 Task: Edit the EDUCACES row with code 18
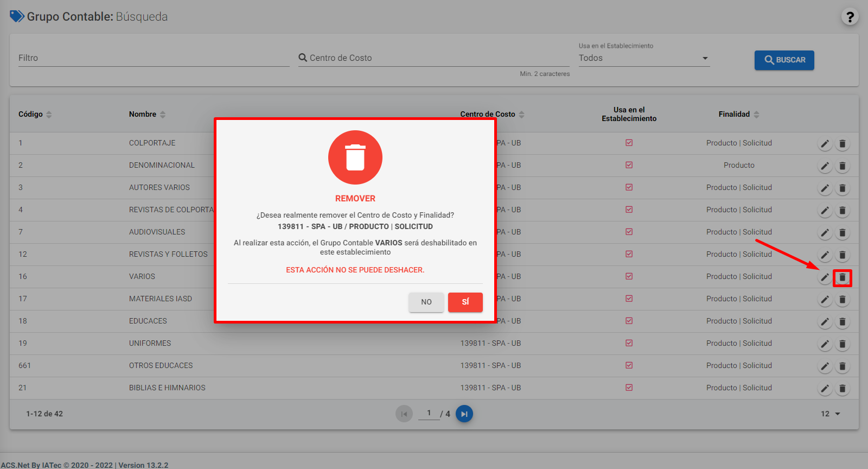coord(825,322)
